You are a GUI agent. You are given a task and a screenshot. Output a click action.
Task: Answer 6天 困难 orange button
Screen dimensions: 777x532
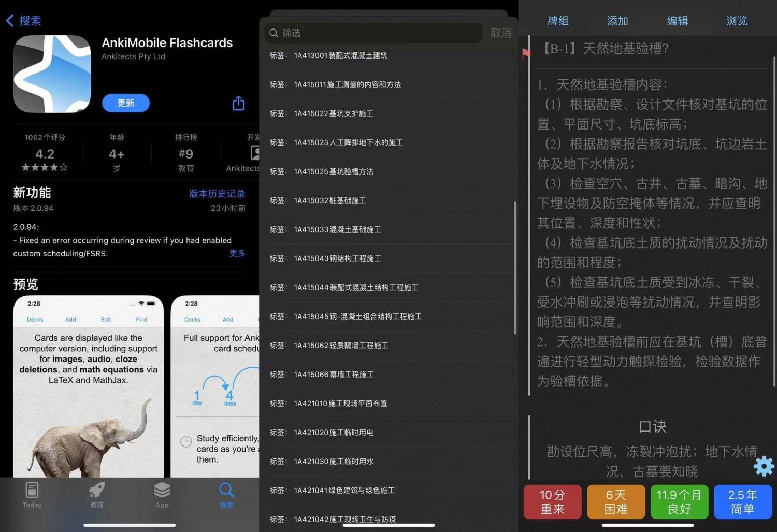[616, 502]
